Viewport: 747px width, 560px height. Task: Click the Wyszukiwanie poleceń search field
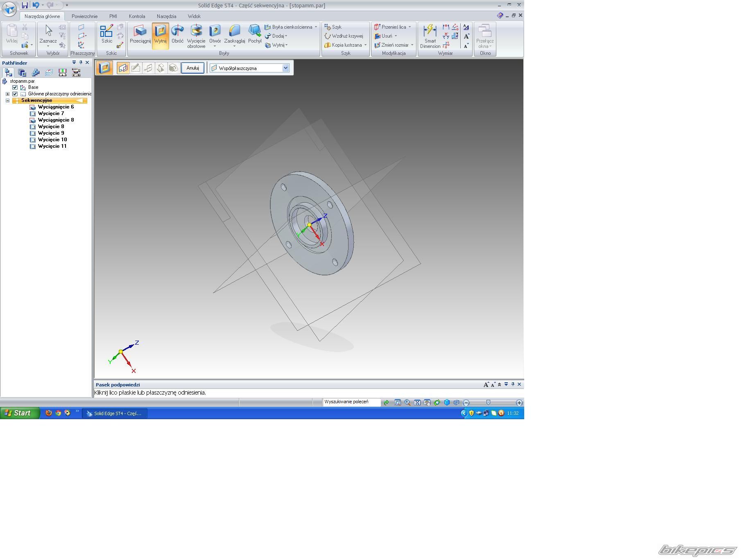(x=352, y=402)
